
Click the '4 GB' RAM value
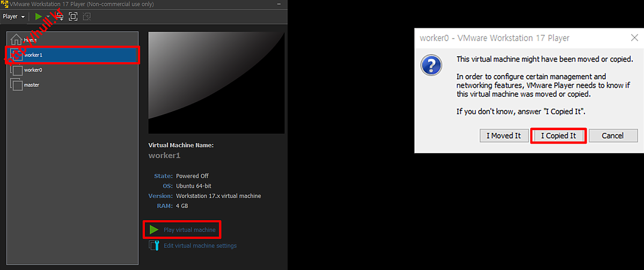click(182, 206)
